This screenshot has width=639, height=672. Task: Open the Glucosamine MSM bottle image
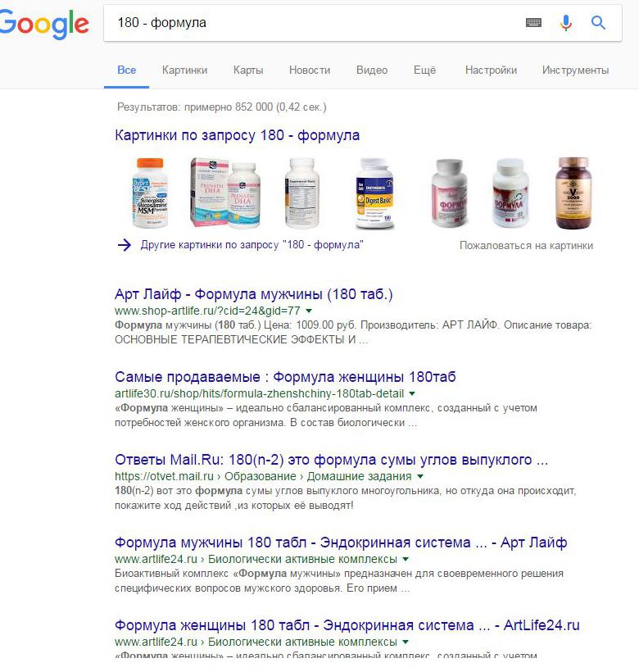[150, 193]
